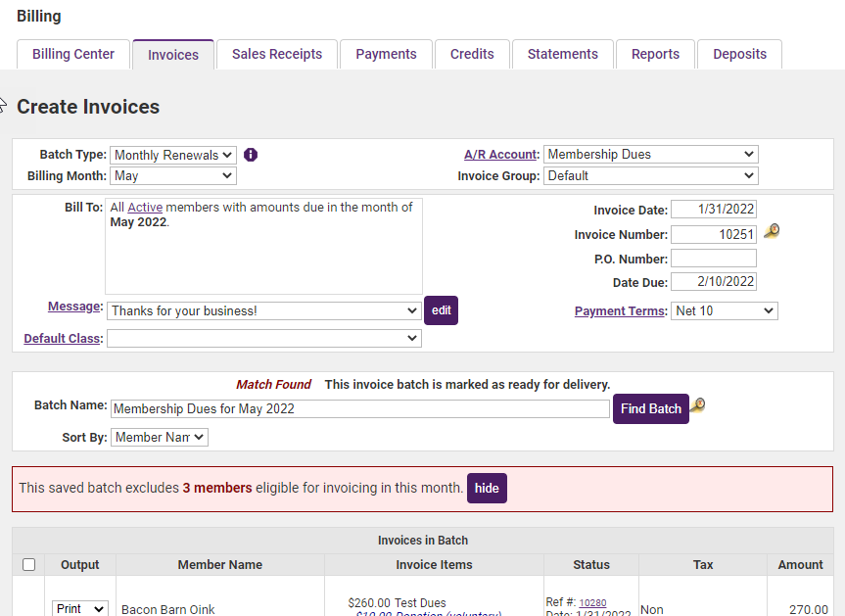Change the Billing Month from May

tap(172, 175)
